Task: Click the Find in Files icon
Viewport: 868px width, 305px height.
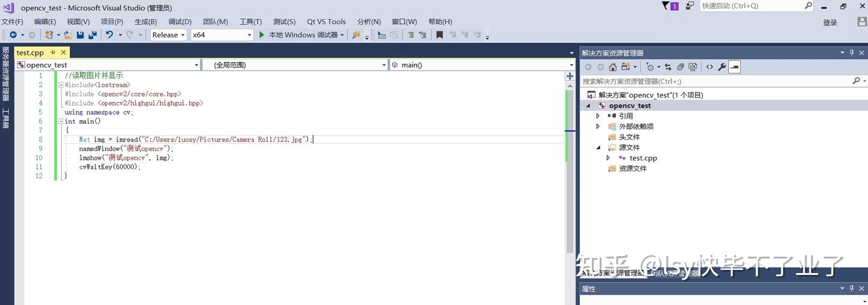Action: [x=356, y=35]
